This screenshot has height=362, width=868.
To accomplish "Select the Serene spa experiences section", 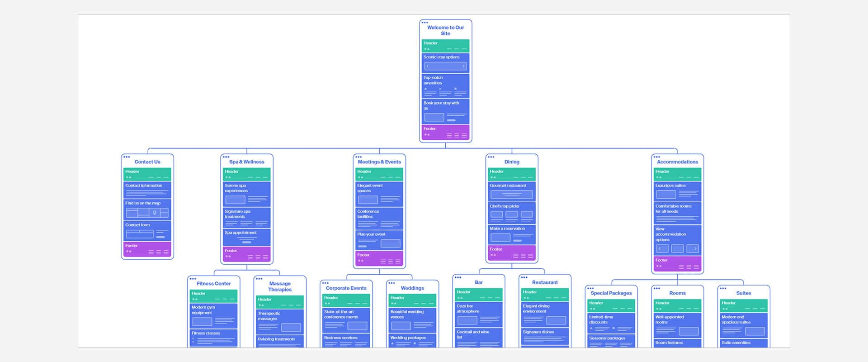I will 247,194.
